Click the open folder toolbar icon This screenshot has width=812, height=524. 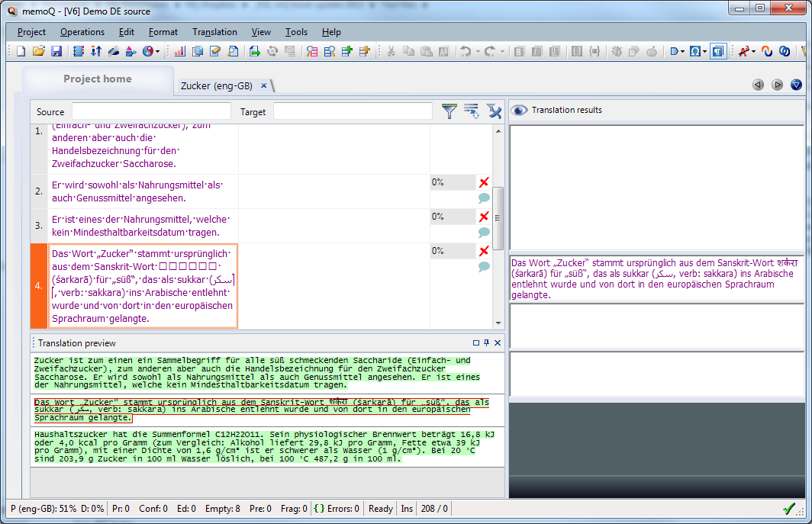(39, 51)
